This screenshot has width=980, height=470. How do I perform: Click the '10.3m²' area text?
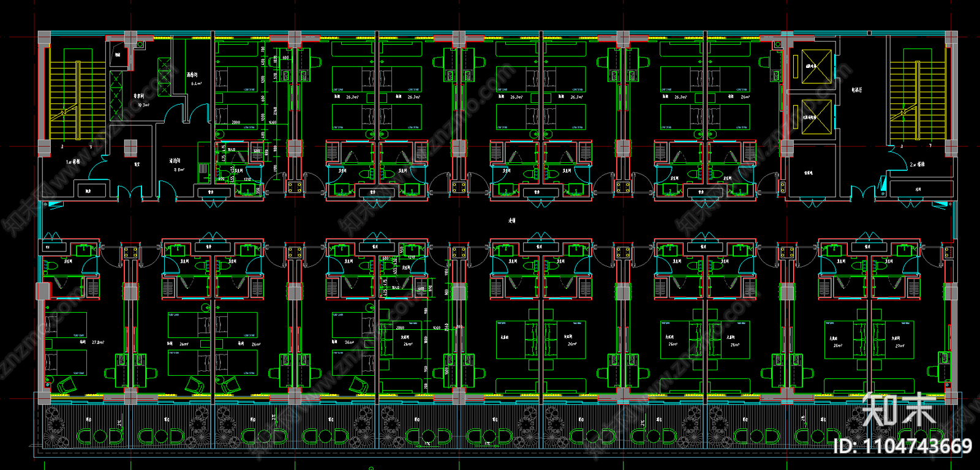(x=142, y=105)
